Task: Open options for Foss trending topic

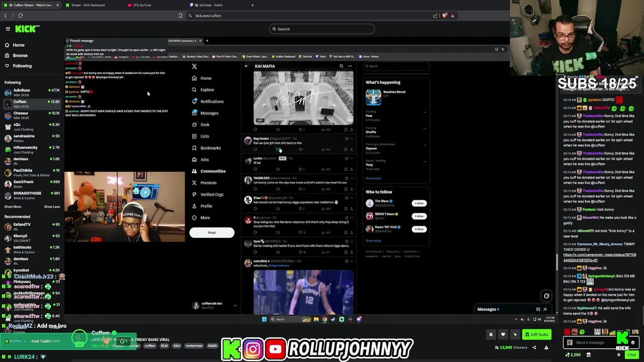Action: tap(425, 113)
